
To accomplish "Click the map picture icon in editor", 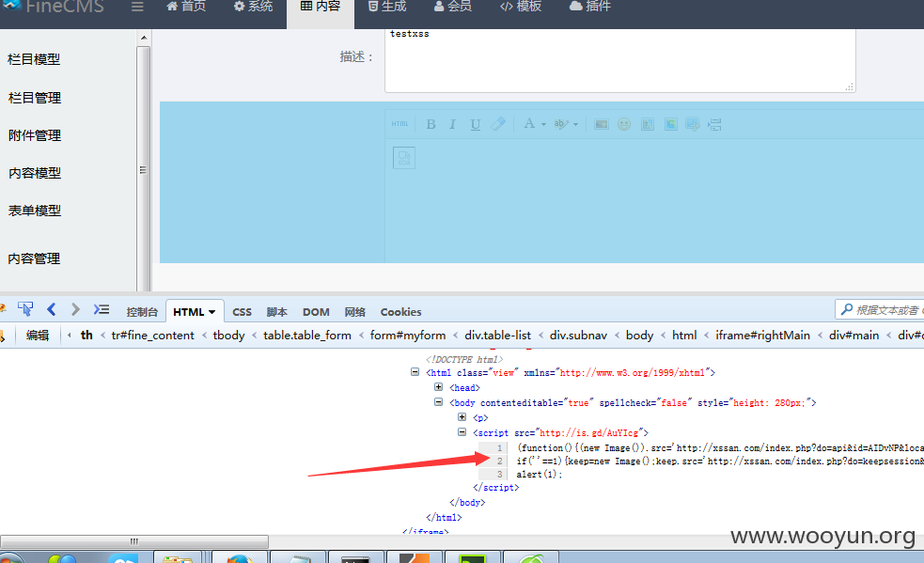I will 648,124.
